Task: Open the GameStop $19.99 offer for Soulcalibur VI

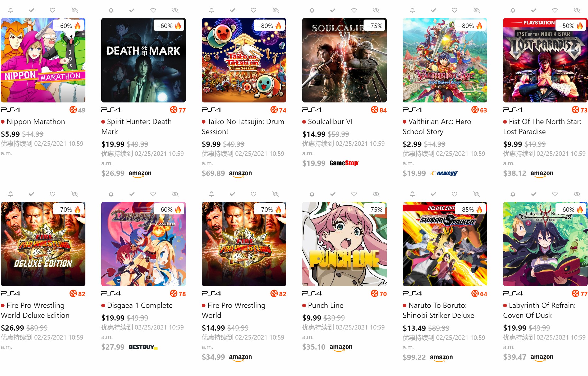Action: [330, 163]
